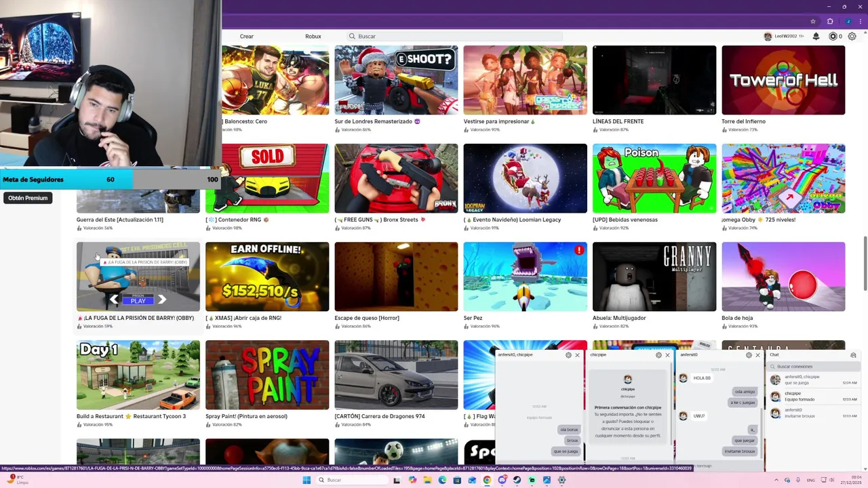The height and width of the screenshot is (488, 868).
Task: Open the Crear navigation tab
Action: (247, 37)
